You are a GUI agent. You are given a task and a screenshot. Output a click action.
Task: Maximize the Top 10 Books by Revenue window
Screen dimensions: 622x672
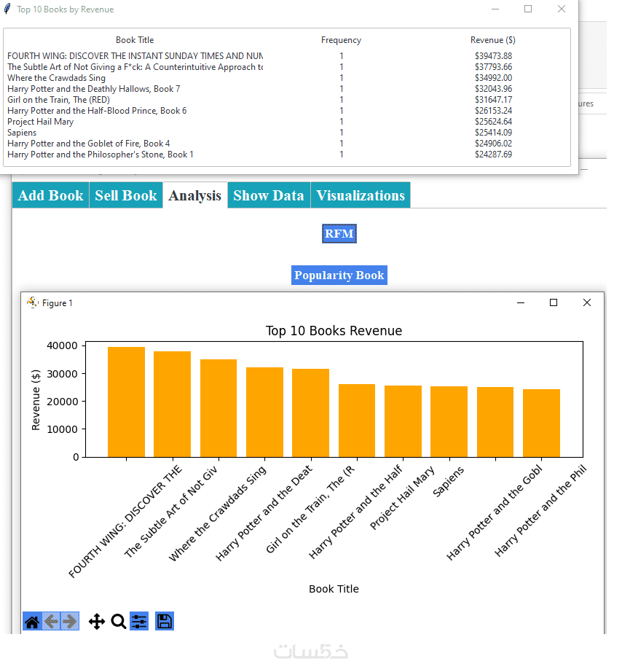528,9
